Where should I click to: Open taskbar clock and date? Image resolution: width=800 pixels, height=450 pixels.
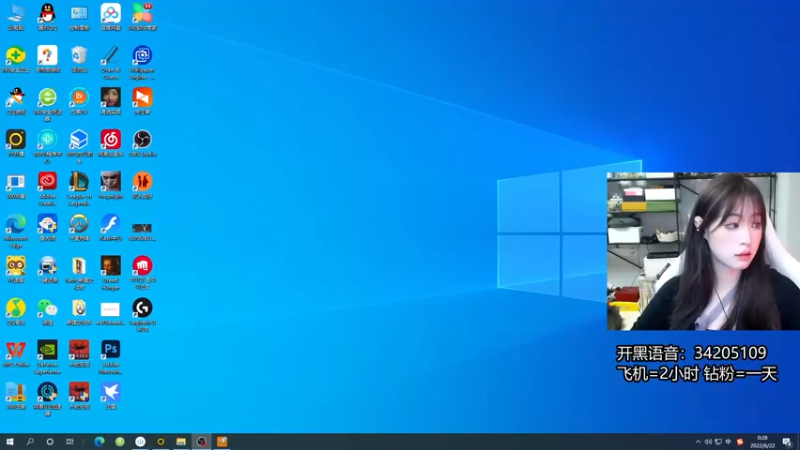[762, 442]
